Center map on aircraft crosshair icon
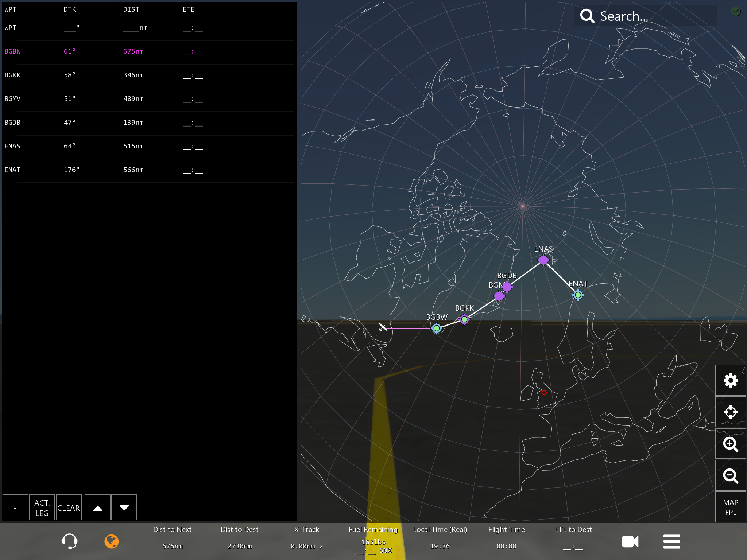Image resolution: width=747 pixels, height=560 pixels. pos(730,412)
